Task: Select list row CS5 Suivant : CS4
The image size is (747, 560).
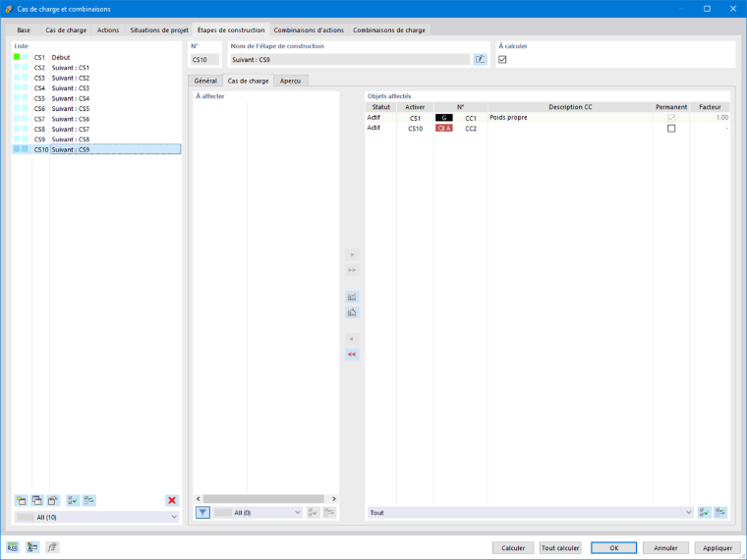Action: pyautogui.click(x=96, y=98)
